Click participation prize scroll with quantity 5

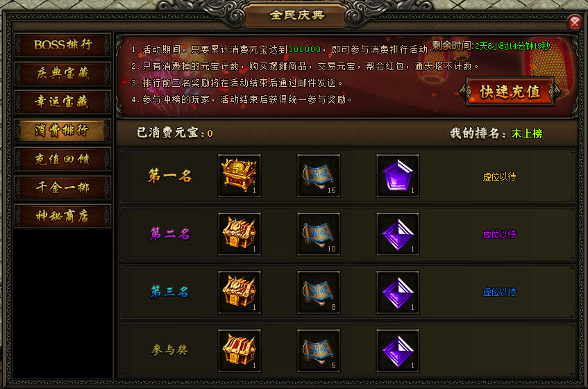pyautogui.click(x=319, y=351)
